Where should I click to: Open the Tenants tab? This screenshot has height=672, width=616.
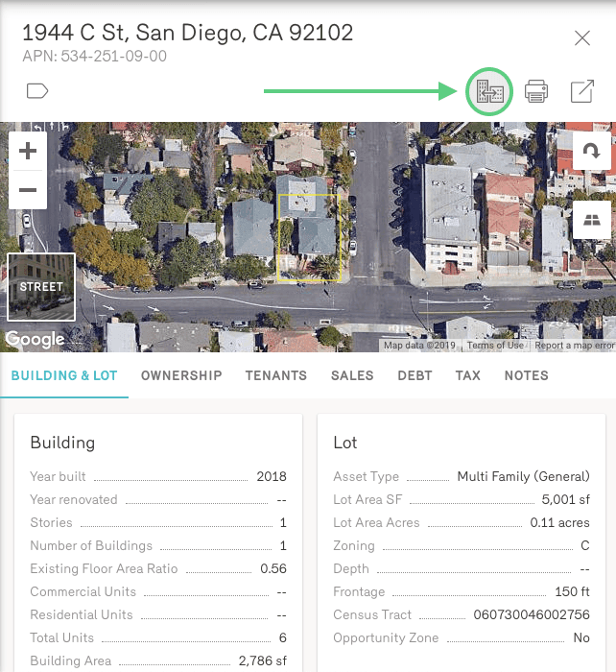[x=276, y=375]
